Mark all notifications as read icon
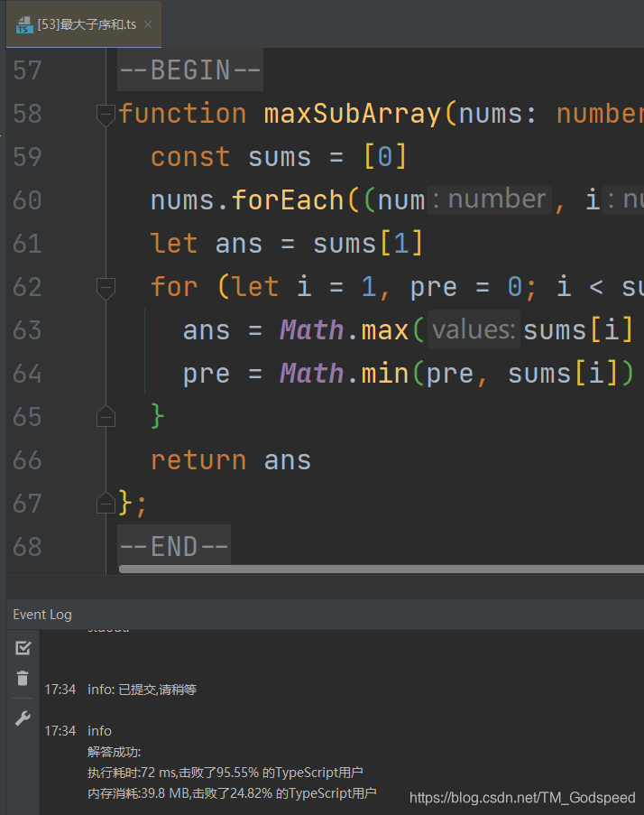644x815 pixels. click(23, 648)
